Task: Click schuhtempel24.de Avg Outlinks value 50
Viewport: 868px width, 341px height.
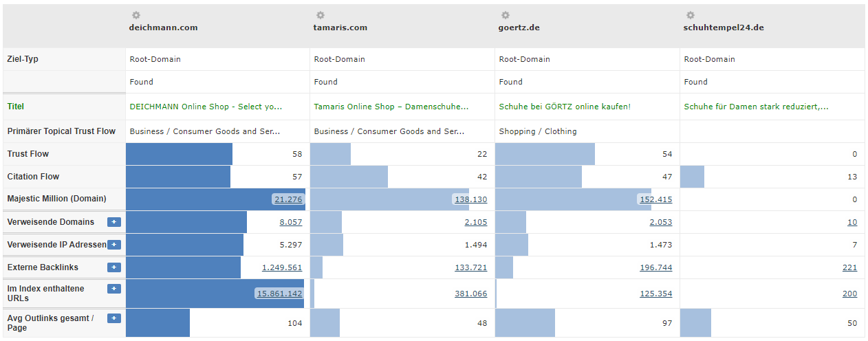Action: tap(852, 323)
